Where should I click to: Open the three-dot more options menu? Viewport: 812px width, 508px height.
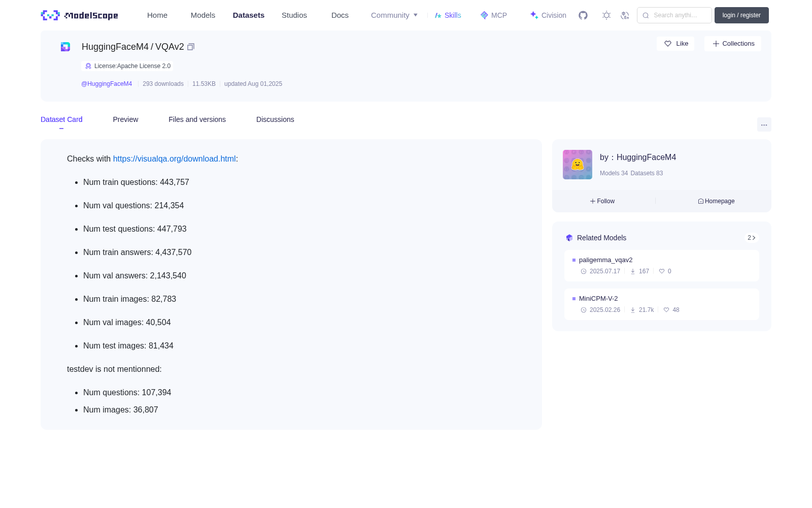pos(764,124)
